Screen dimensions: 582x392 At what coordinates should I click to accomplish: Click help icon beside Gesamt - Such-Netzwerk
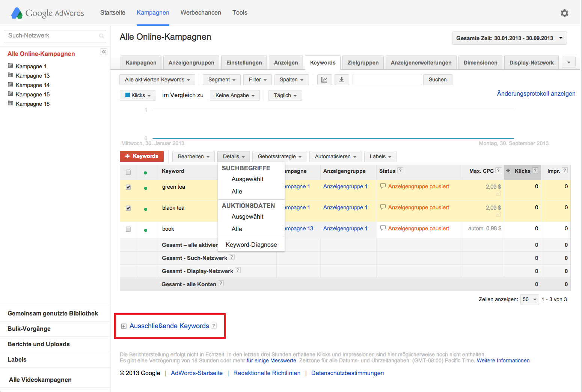tap(232, 257)
